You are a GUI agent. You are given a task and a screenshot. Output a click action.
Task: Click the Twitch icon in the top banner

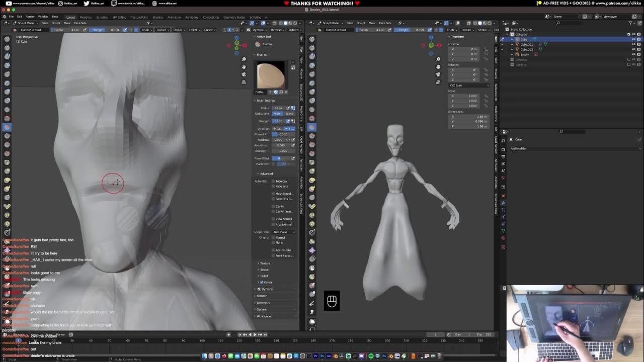pyautogui.click(x=114, y=3)
